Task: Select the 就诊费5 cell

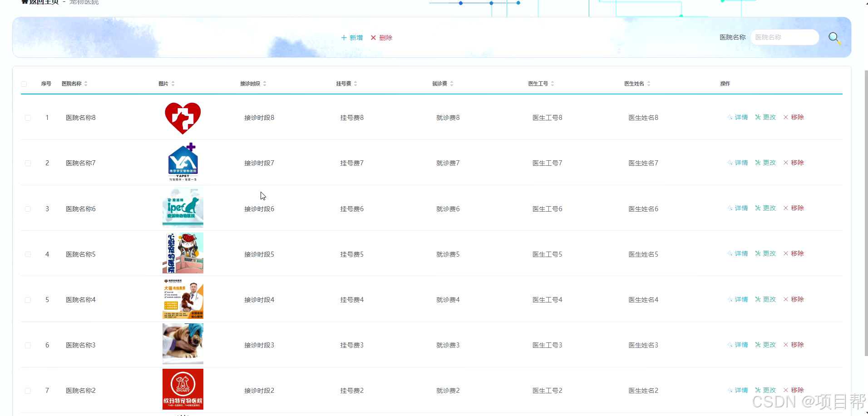Action: click(x=448, y=254)
